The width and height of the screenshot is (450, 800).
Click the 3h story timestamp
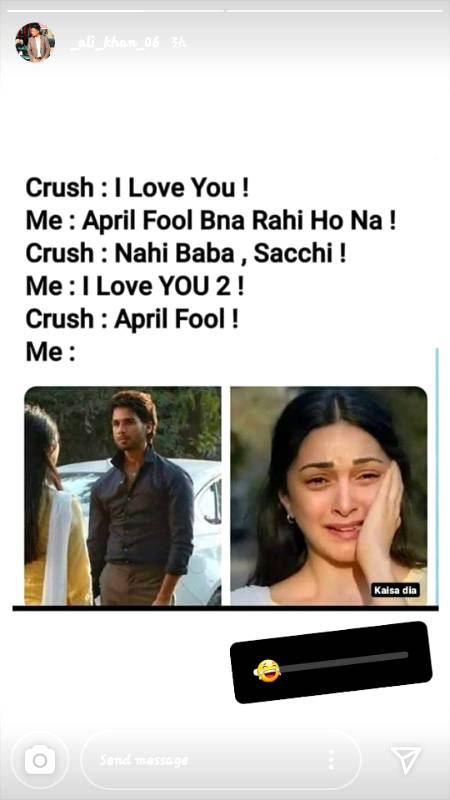point(178,43)
